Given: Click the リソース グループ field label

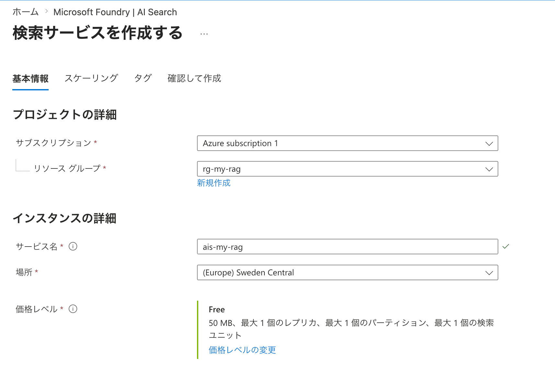Looking at the screenshot, I should [x=67, y=168].
